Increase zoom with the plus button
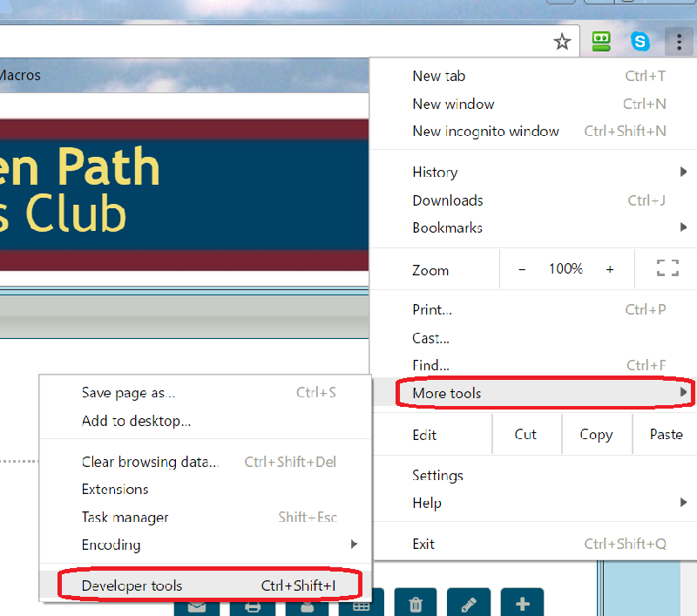 [610, 269]
